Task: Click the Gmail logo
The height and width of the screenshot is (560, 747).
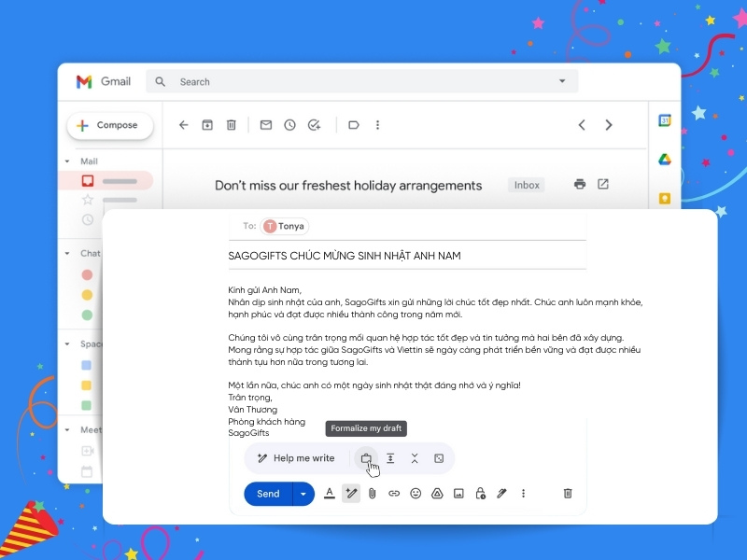Action: pyautogui.click(x=104, y=81)
